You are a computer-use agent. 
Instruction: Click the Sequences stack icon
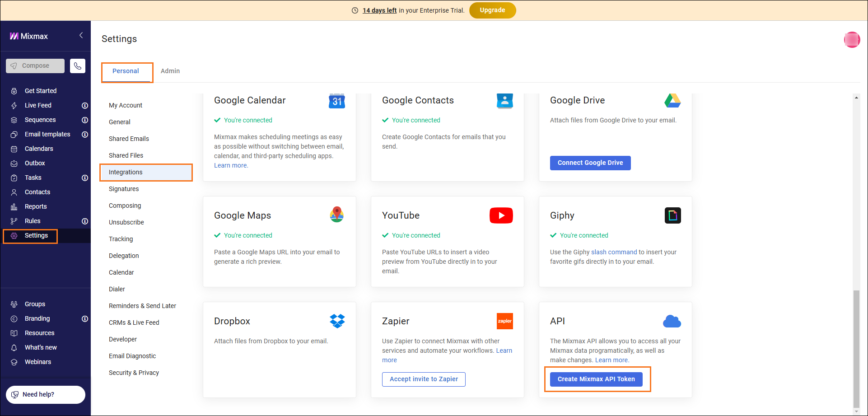(14, 120)
